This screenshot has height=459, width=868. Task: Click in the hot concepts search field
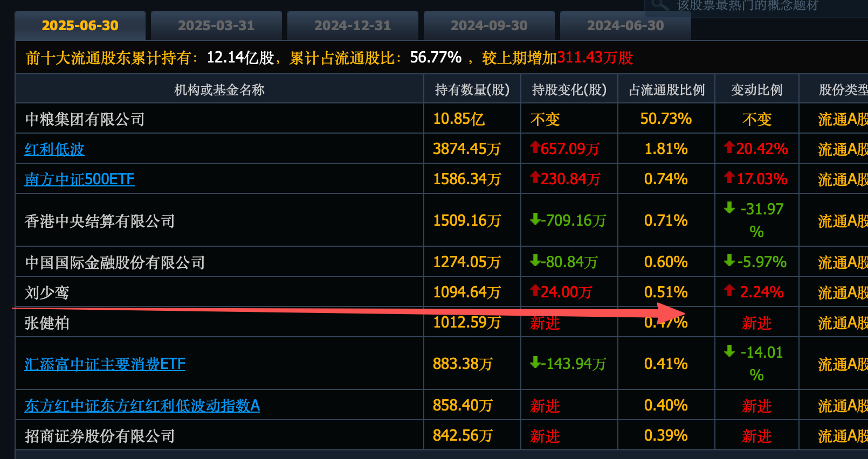tap(755, 5)
